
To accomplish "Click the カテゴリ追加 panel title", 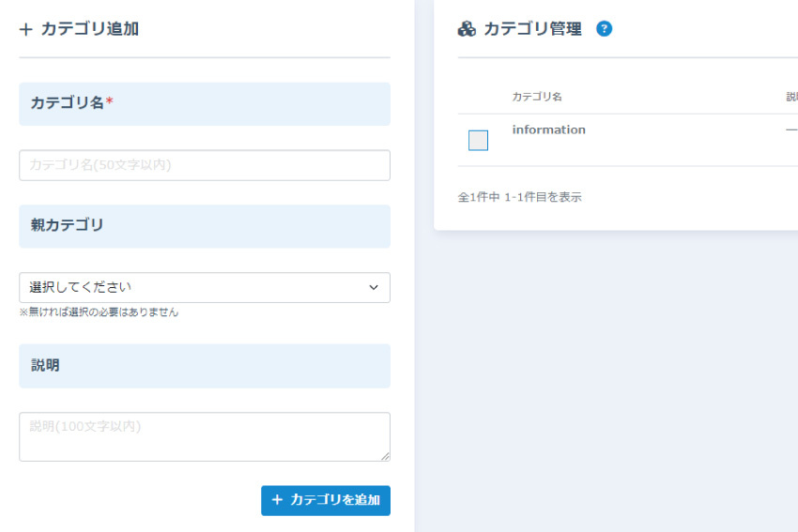I will [x=89, y=29].
